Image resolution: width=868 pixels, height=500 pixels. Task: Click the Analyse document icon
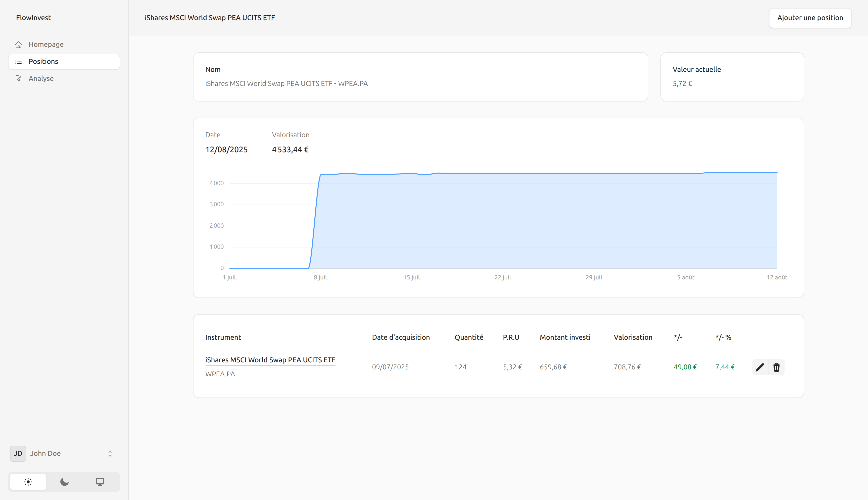tap(19, 79)
